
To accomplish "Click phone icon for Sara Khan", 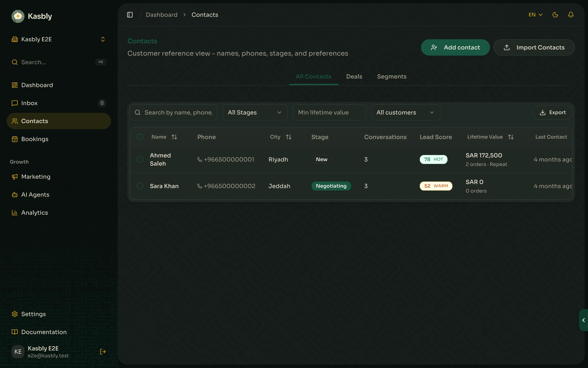I will [x=199, y=186].
